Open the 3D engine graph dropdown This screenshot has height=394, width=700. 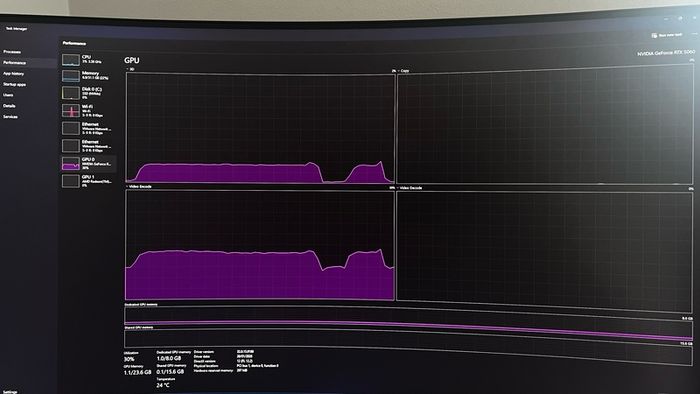coord(130,70)
